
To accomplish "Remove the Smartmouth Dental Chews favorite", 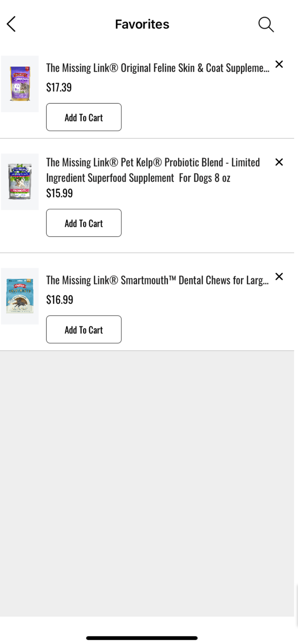I will (279, 276).
